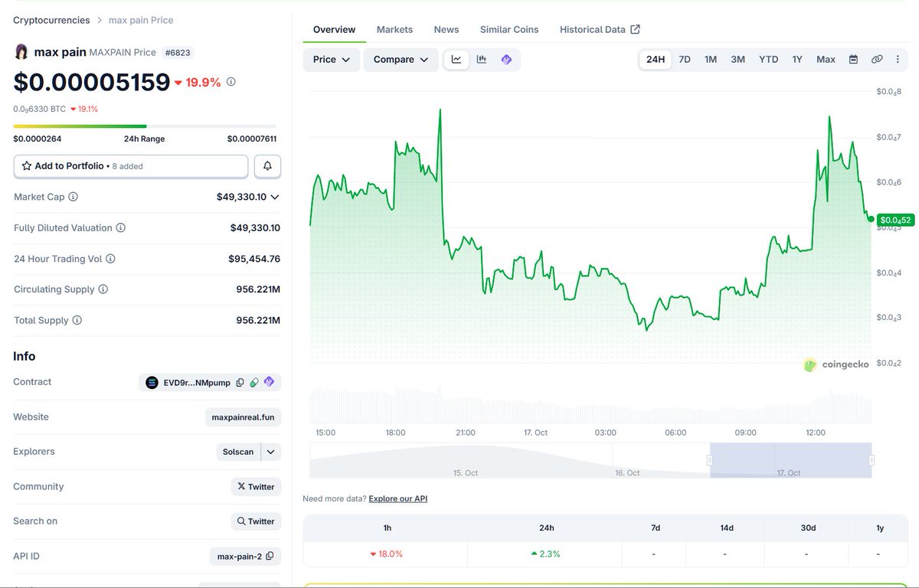
Task: Click the #6823 rank badge
Action: (176, 53)
